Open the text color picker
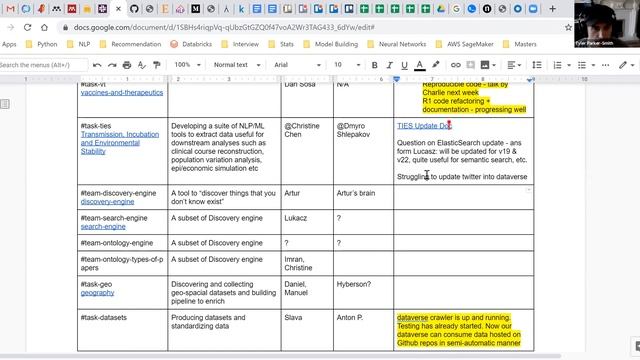The height and width of the screenshot is (360, 640). (x=420, y=65)
